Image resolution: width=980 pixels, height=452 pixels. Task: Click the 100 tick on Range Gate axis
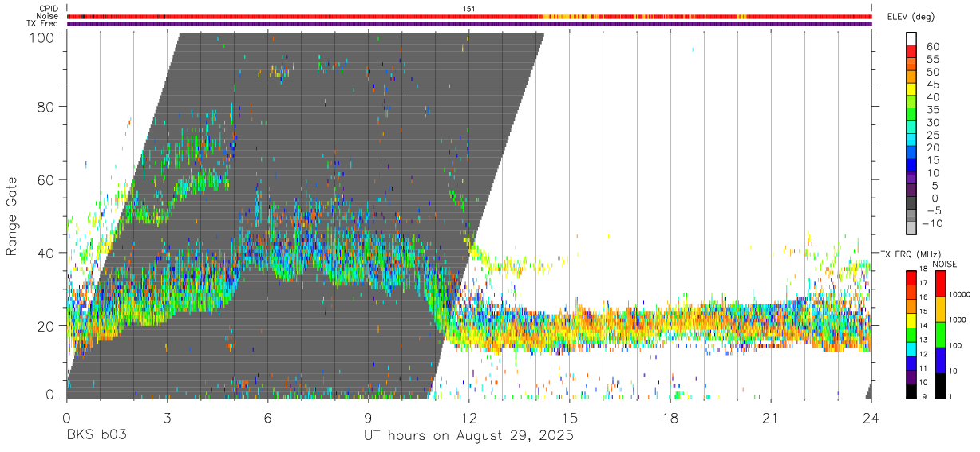pos(41,37)
